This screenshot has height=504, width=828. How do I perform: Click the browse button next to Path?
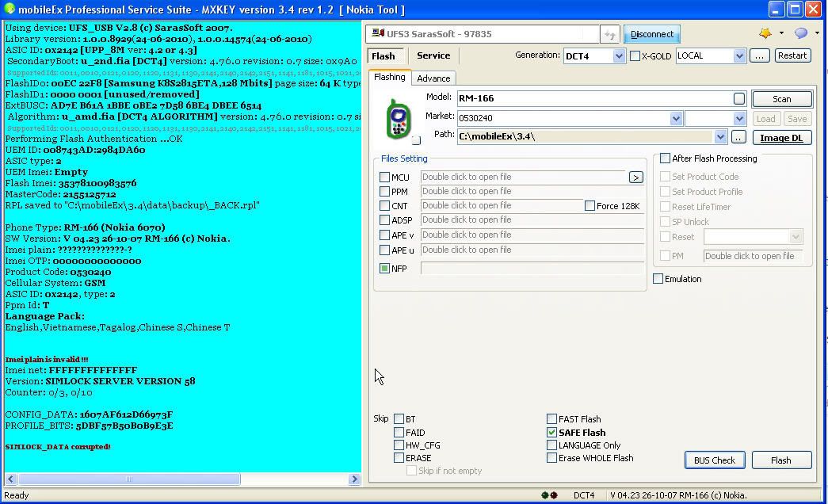point(738,137)
